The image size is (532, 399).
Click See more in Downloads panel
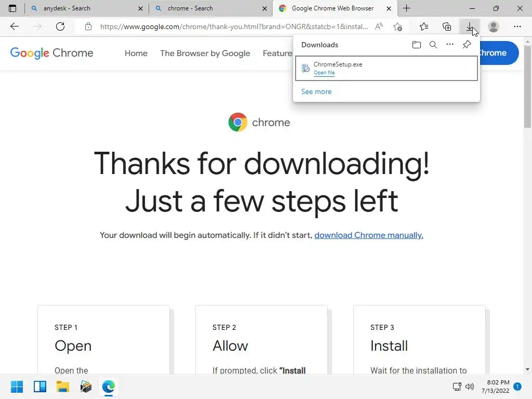pyautogui.click(x=316, y=91)
